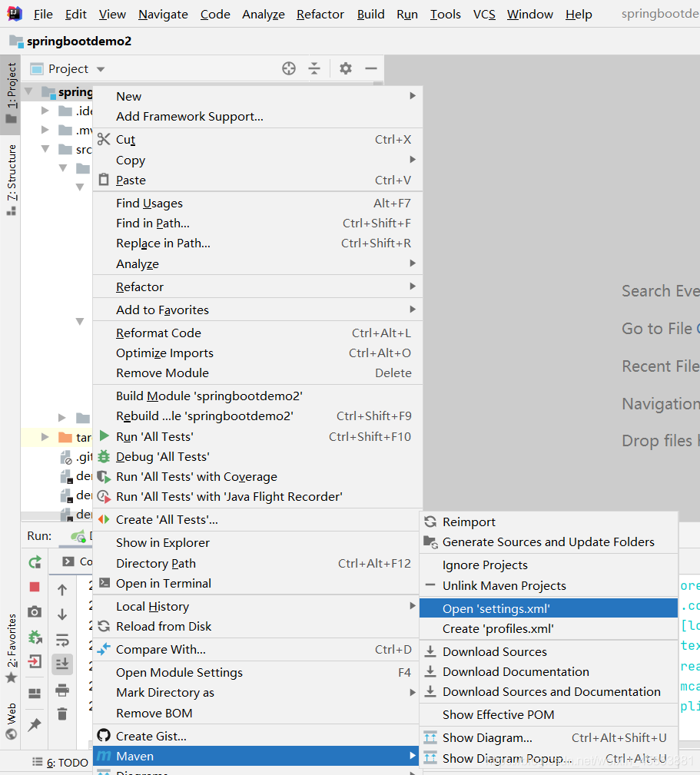Expand the Refactor submenu in context menu
Image resolution: width=700 pixels, height=775 pixels.
tap(257, 286)
